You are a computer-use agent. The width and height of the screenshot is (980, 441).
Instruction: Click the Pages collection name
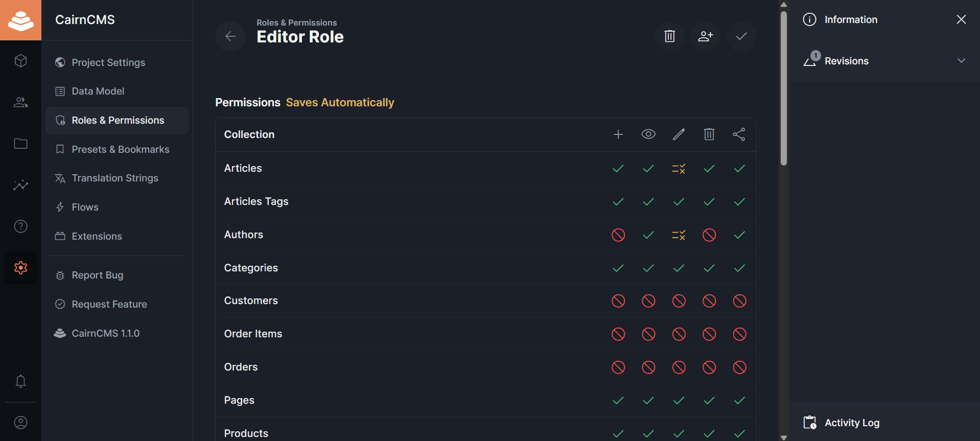[x=239, y=400]
